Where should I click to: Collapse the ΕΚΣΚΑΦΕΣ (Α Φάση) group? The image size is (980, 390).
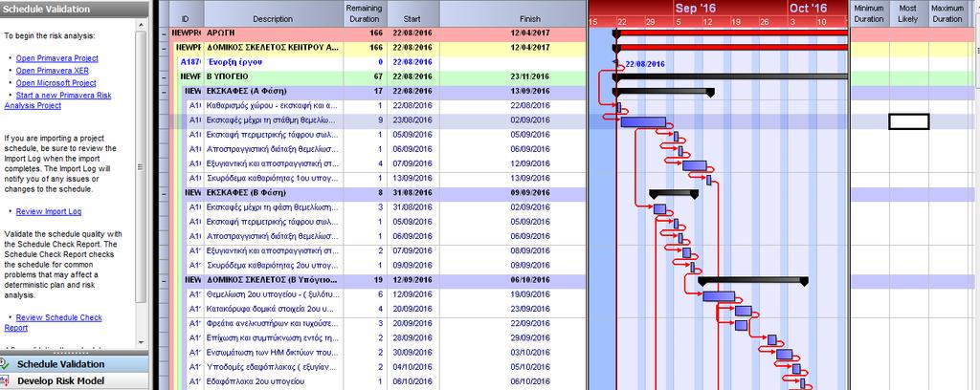(164, 91)
